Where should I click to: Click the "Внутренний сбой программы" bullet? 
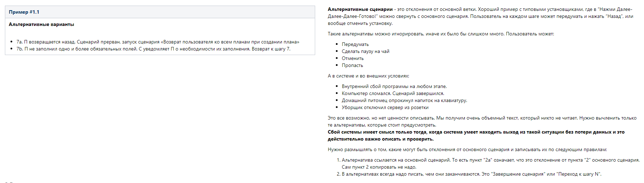(394, 87)
